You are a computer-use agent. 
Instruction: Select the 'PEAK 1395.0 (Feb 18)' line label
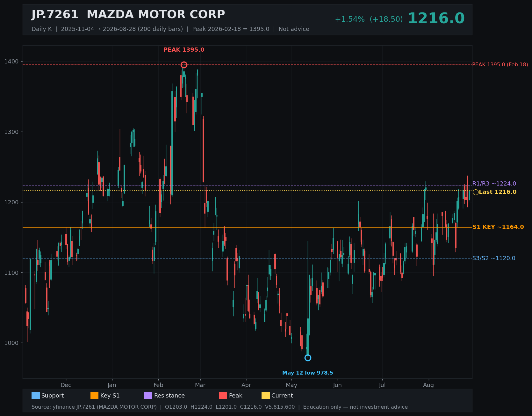point(500,65)
